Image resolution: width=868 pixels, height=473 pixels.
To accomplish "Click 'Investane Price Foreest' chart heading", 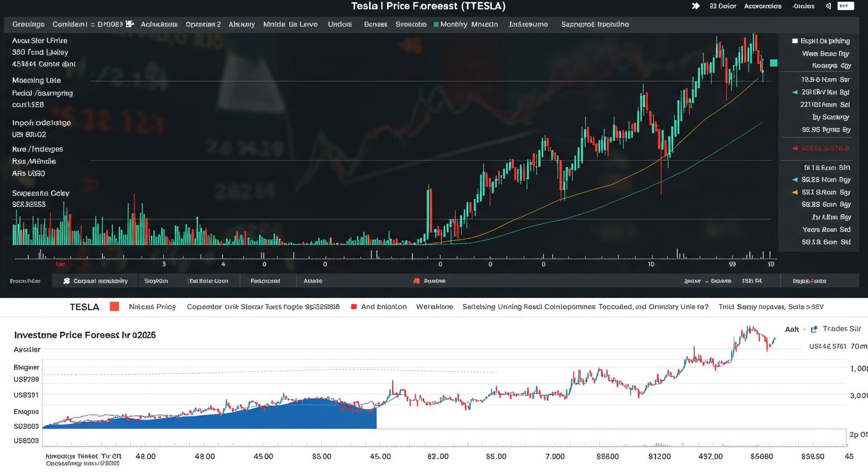I will click(85, 335).
